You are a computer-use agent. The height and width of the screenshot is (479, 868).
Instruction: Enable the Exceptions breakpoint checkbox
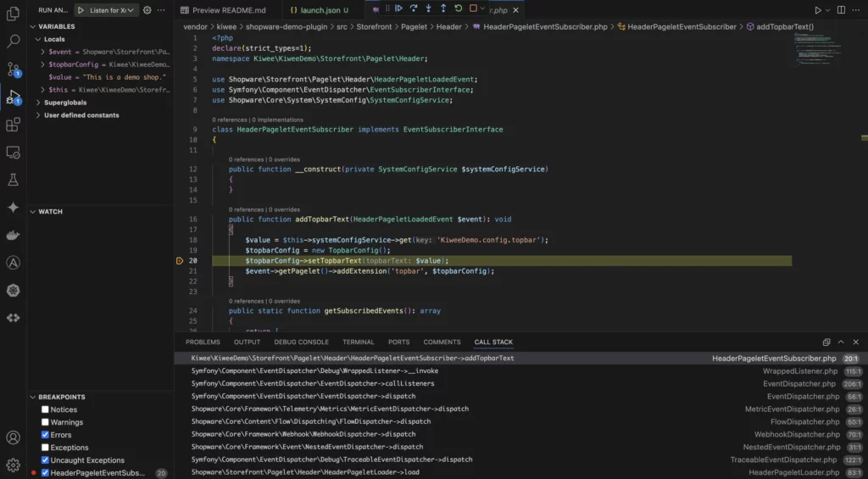click(x=46, y=448)
